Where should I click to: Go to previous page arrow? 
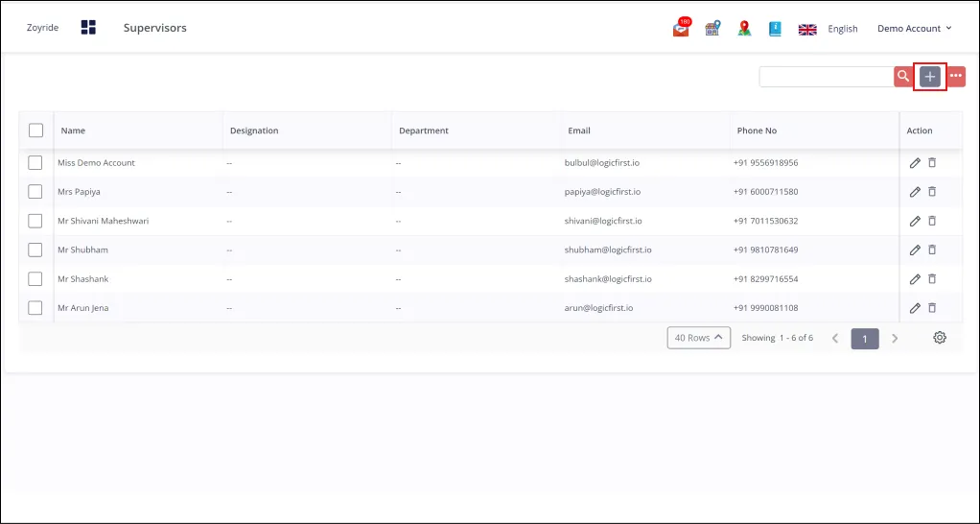click(835, 338)
